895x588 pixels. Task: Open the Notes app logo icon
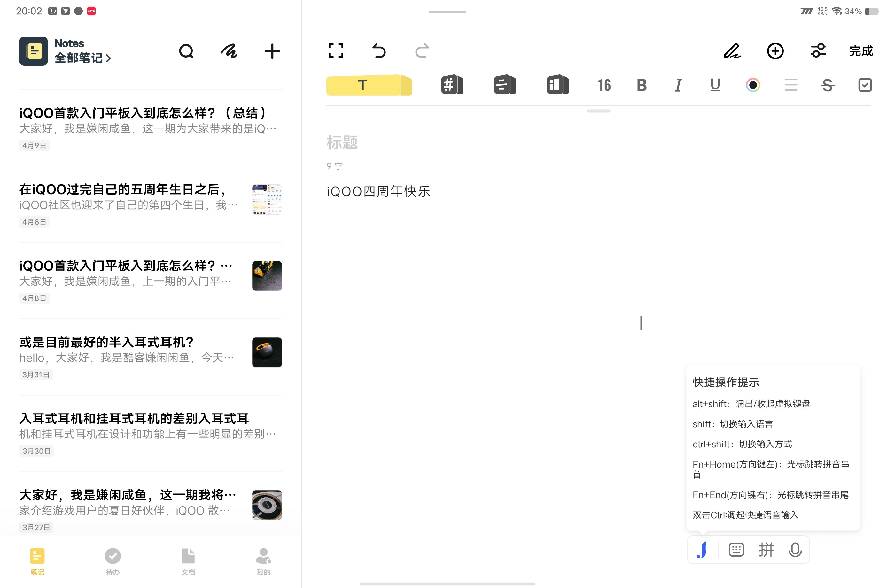34,51
